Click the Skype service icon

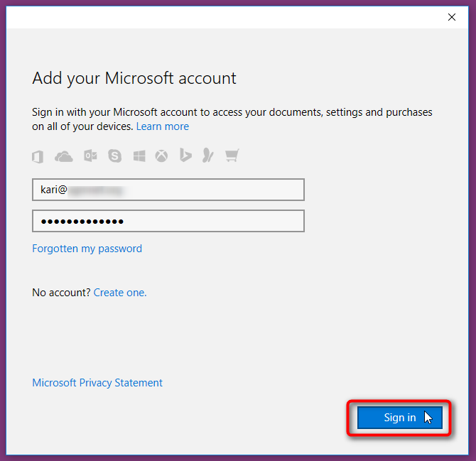pos(115,156)
